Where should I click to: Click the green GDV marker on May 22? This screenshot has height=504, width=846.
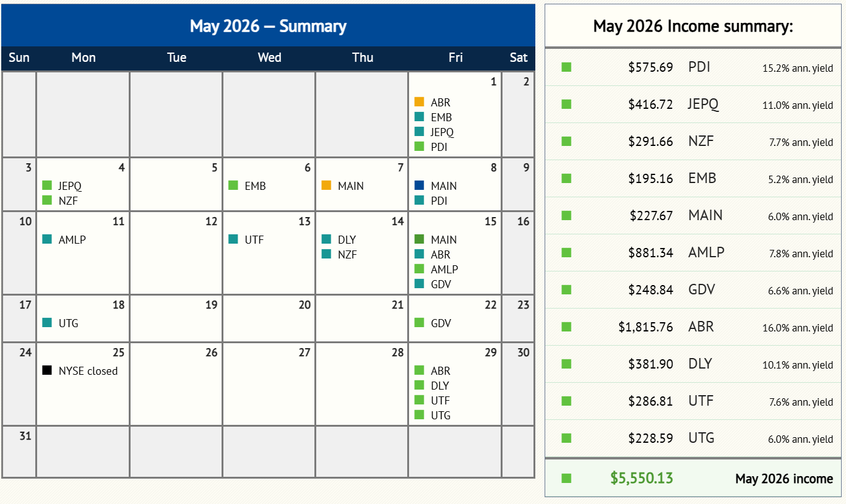pyautogui.click(x=419, y=323)
